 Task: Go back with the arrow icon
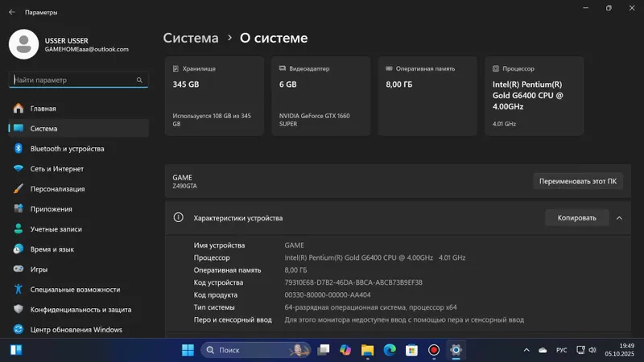click(12, 12)
